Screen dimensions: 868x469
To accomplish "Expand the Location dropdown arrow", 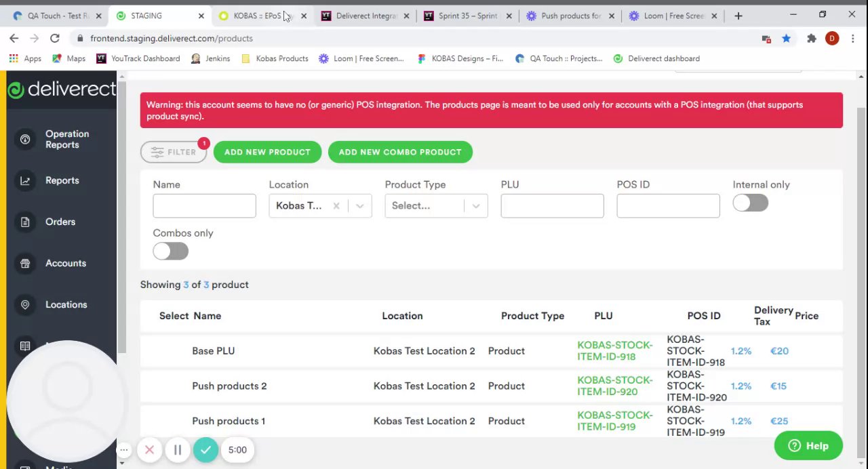I will coord(360,206).
